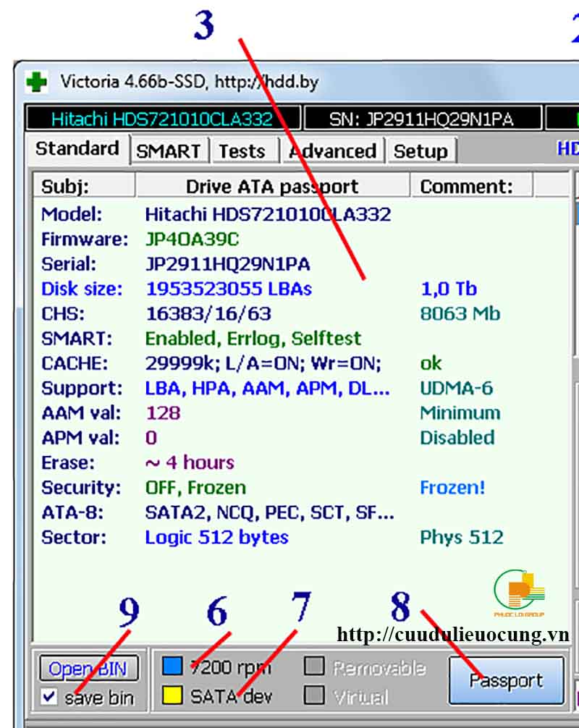
Task: Click the Drive ATA passport column header
Action: tap(272, 186)
